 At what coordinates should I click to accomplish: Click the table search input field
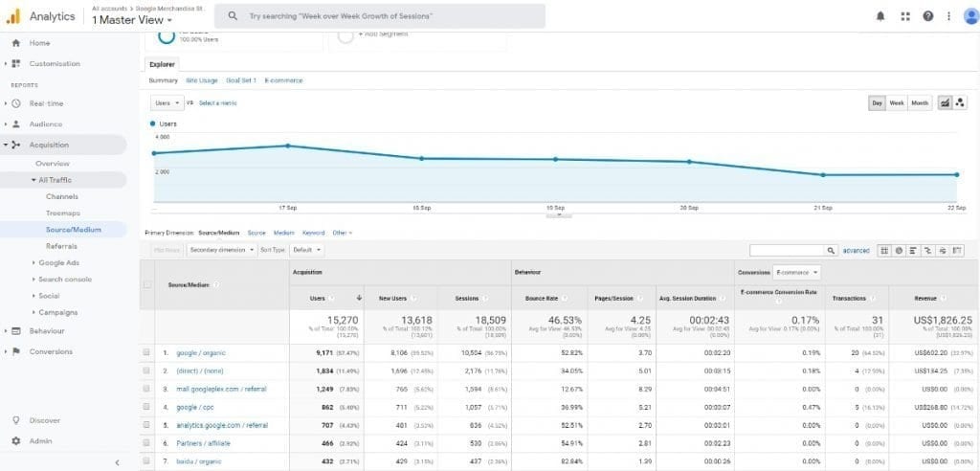point(787,250)
